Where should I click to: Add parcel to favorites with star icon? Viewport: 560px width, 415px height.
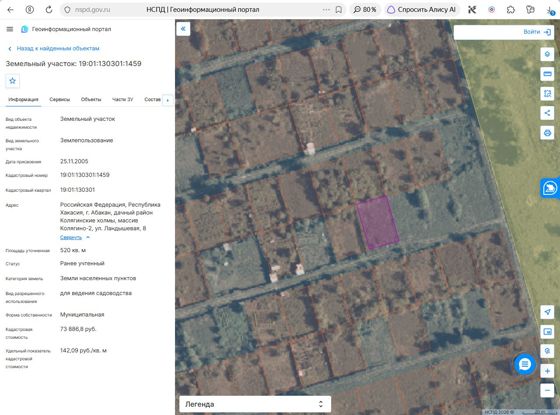point(12,81)
